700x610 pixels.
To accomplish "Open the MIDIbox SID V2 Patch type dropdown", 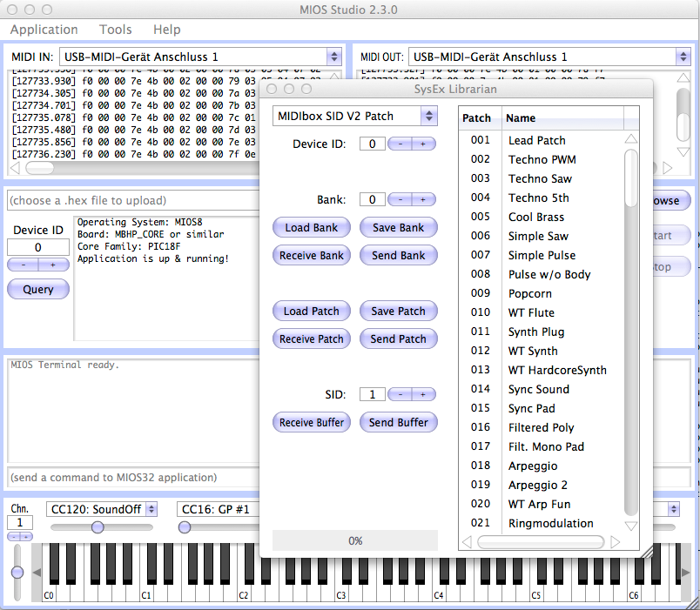I will tap(355, 116).
